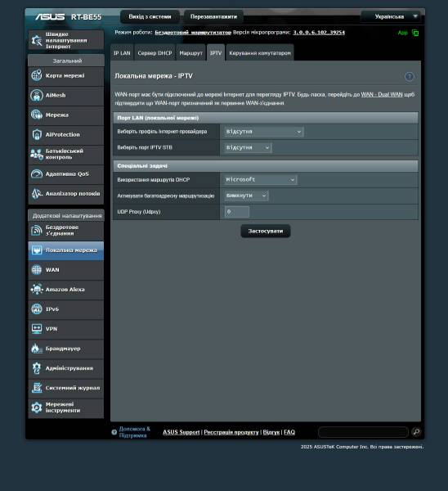Image resolution: width=448 pixels, height=491 pixels.
Task: Click the help and support question icon in footer
Action: pyautogui.click(x=114, y=432)
